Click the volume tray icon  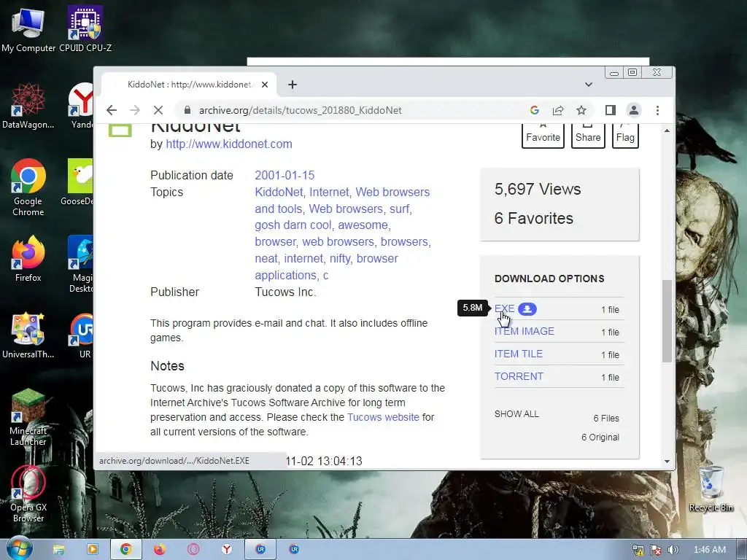tap(673, 550)
